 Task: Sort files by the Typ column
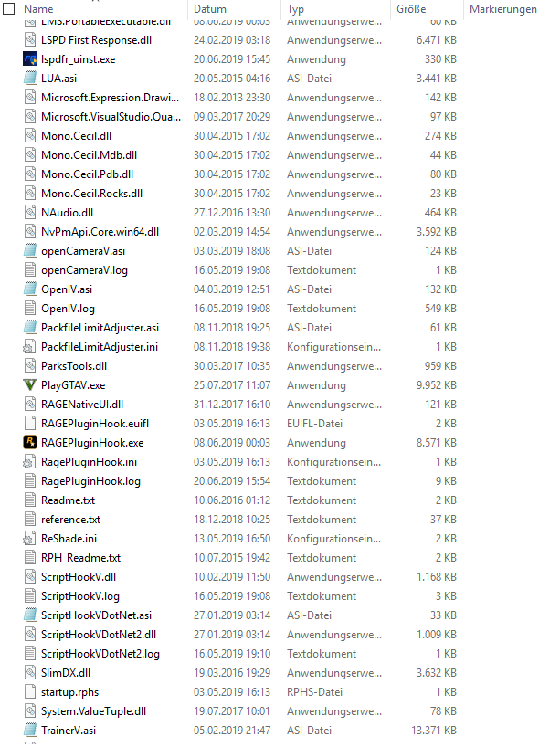(295, 9)
